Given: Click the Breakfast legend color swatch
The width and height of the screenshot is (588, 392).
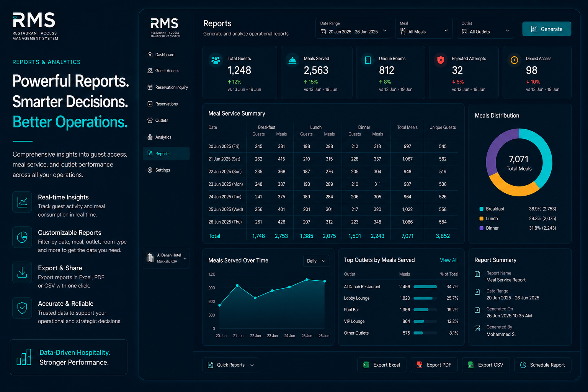Looking at the screenshot, I should (482, 209).
